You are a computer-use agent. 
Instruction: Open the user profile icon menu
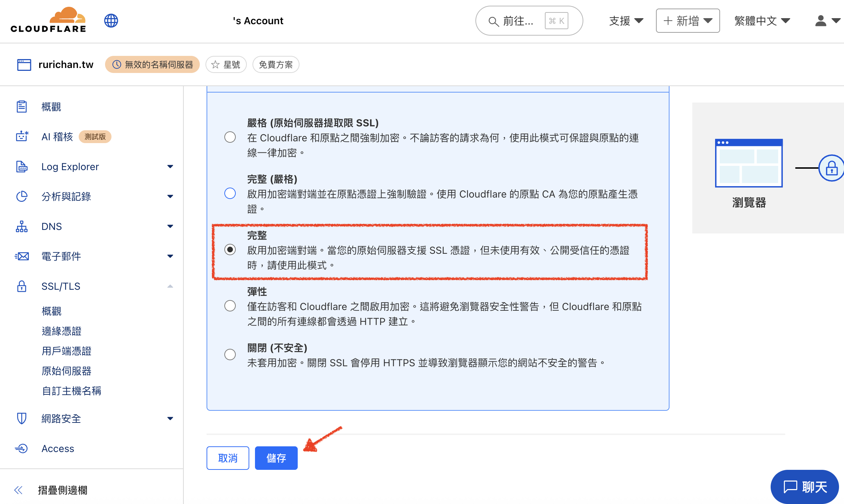pyautogui.click(x=827, y=21)
